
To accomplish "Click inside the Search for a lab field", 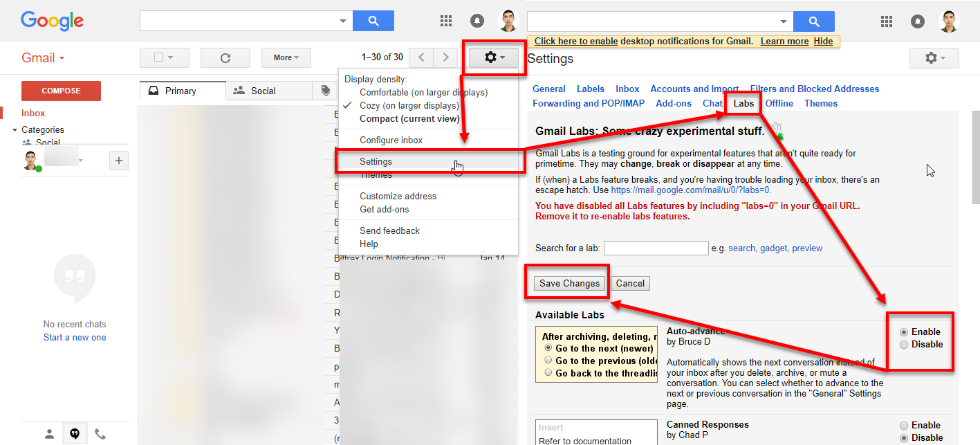I will pyautogui.click(x=656, y=247).
